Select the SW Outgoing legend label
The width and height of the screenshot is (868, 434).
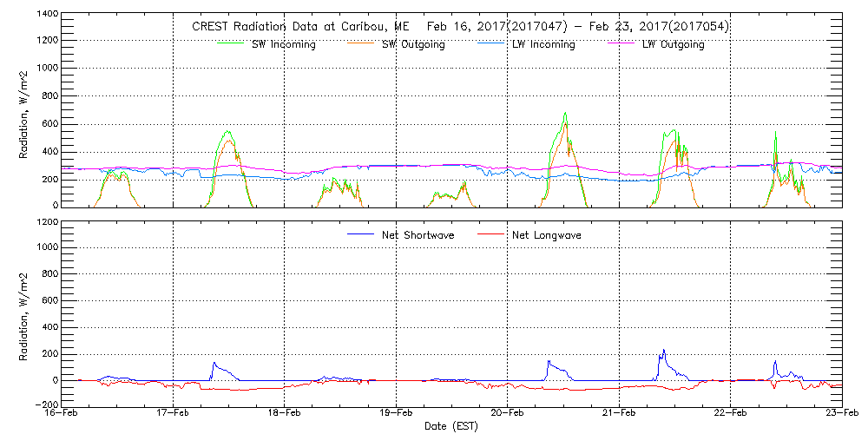[x=413, y=44]
